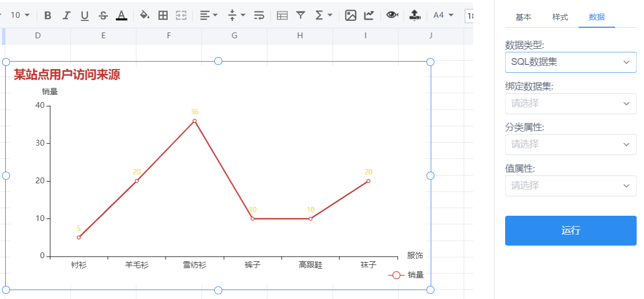Click the 服饰 x-axis name
Image resolution: width=644 pixels, height=299 pixels.
click(x=415, y=256)
